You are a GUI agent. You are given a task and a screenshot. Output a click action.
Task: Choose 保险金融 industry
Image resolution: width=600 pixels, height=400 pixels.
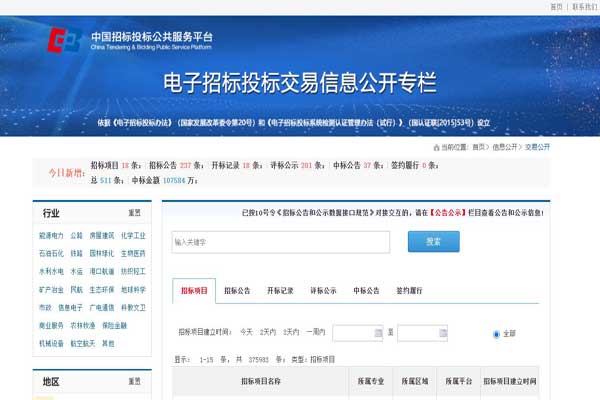pos(114,325)
